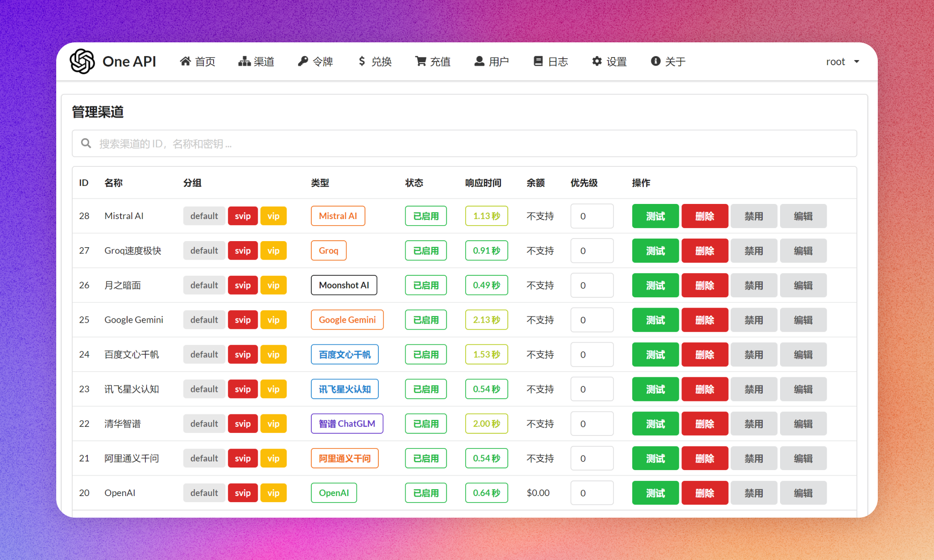Click the One API logo icon
The image size is (934, 560).
click(82, 61)
